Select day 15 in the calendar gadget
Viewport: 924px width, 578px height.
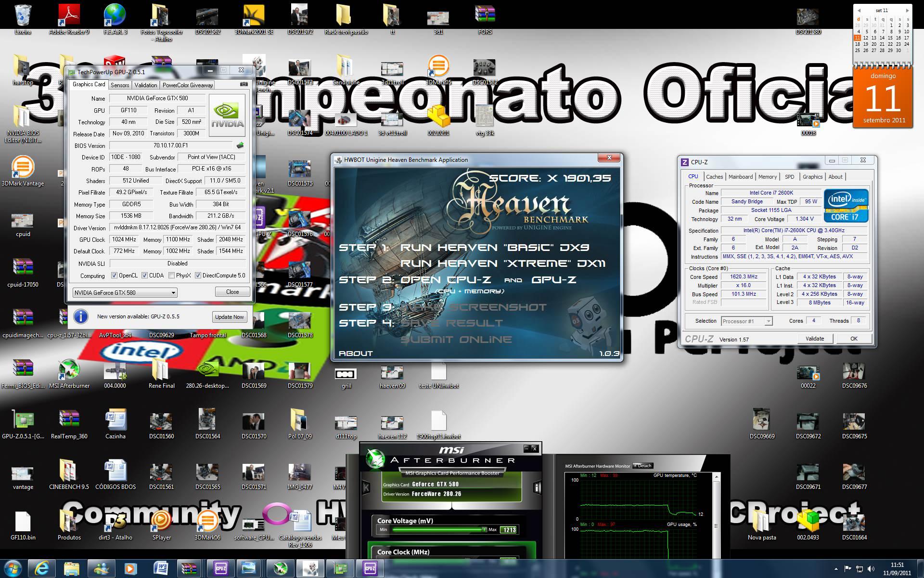pos(890,38)
